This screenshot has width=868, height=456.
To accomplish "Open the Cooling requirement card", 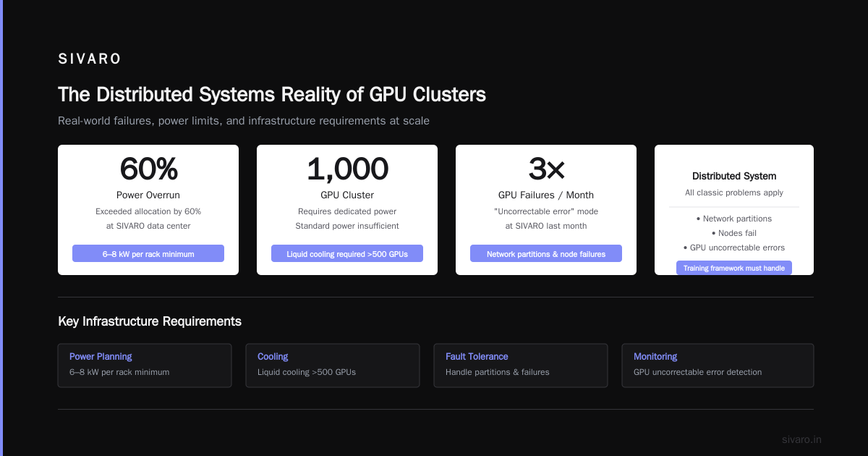I will (333, 366).
